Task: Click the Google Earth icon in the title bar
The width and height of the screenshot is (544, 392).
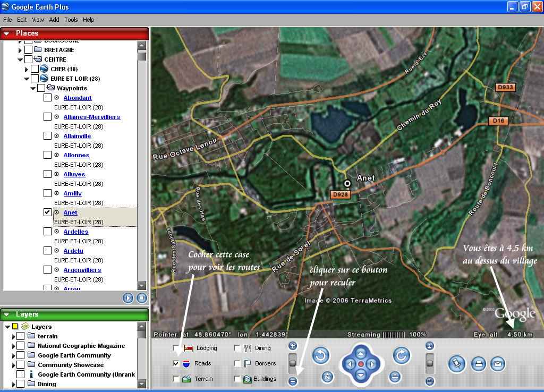Action: pyautogui.click(x=5, y=6)
